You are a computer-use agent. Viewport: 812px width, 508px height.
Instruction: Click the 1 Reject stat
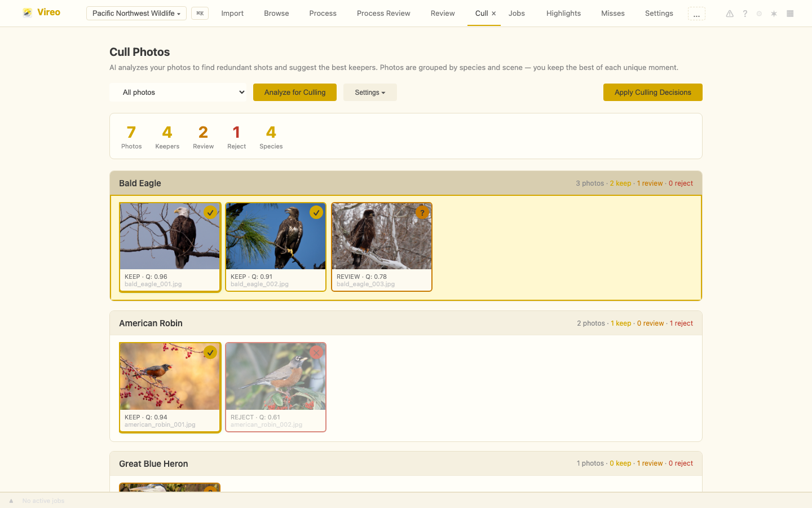click(236, 137)
